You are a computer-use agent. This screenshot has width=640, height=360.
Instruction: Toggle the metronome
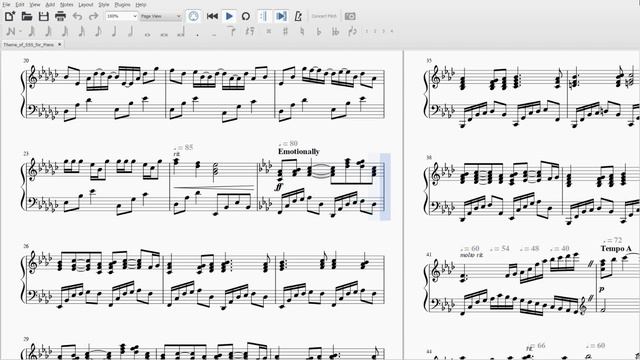(298, 16)
